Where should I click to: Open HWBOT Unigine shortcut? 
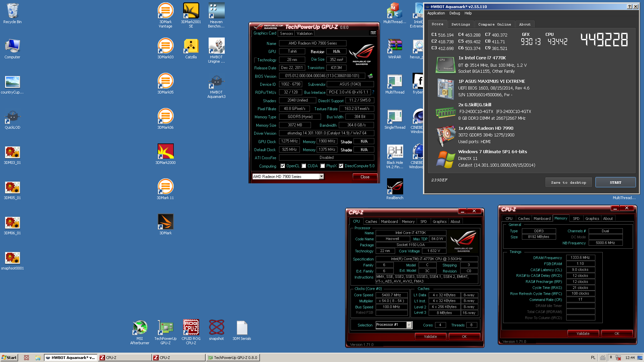tap(216, 51)
